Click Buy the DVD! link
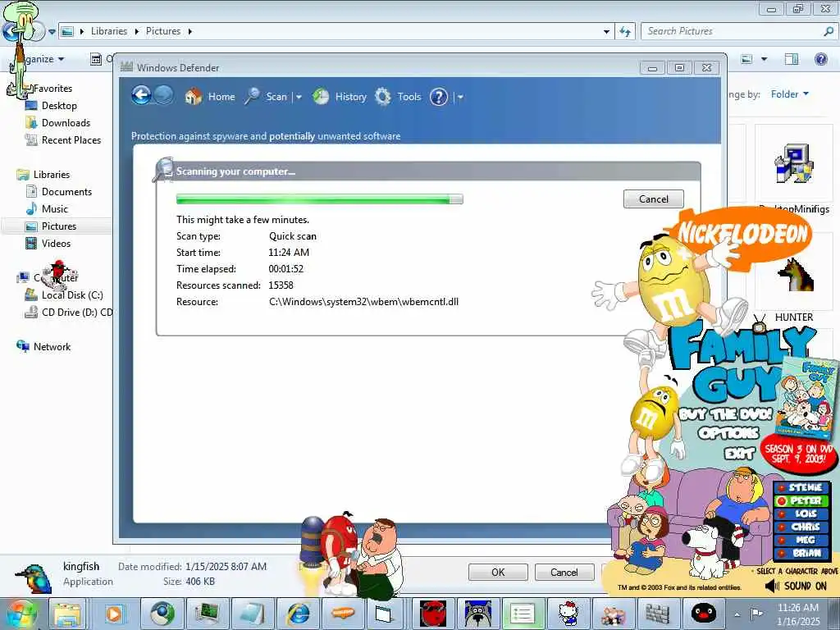840x630 pixels. tap(726, 414)
